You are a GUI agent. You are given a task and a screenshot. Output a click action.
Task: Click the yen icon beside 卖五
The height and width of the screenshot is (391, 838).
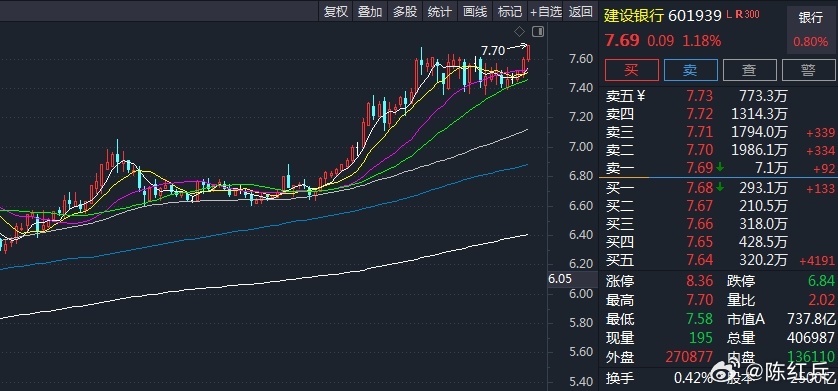click(641, 96)
